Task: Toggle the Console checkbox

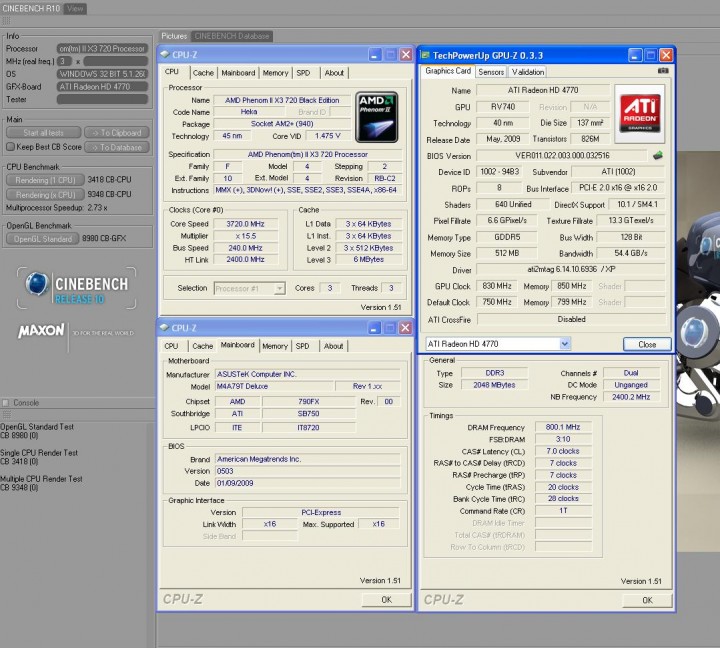Action: pos(6,402)
